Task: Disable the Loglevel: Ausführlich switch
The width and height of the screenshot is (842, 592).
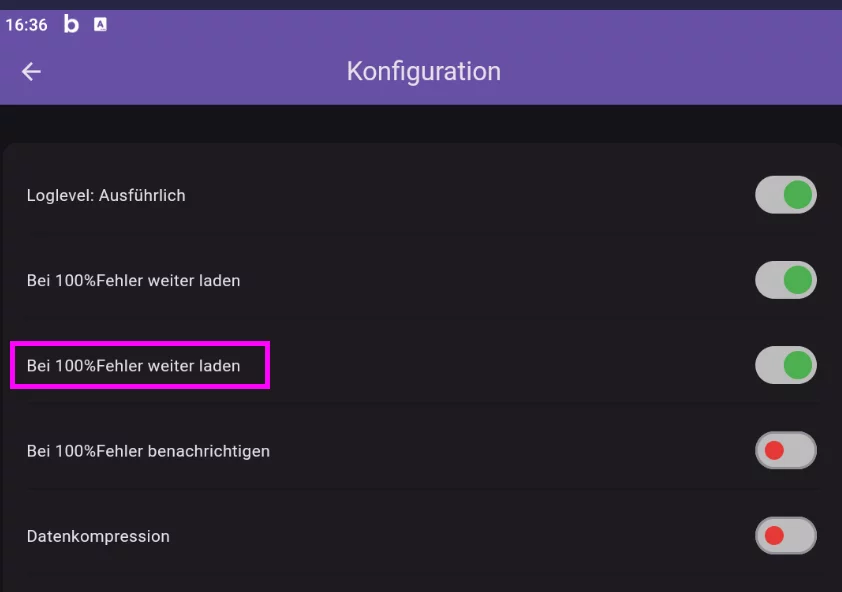Action: pyautogui.click(x=785, y=195)
